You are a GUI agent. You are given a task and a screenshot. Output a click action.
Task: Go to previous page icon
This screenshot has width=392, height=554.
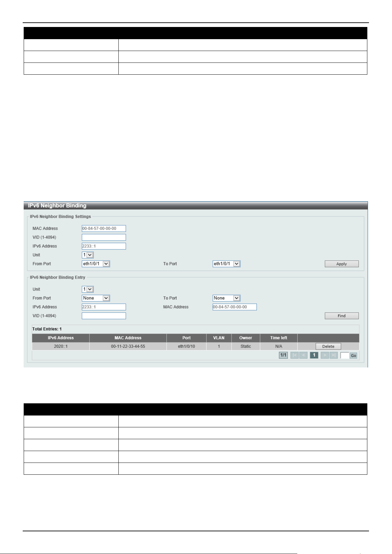[304, 355]
